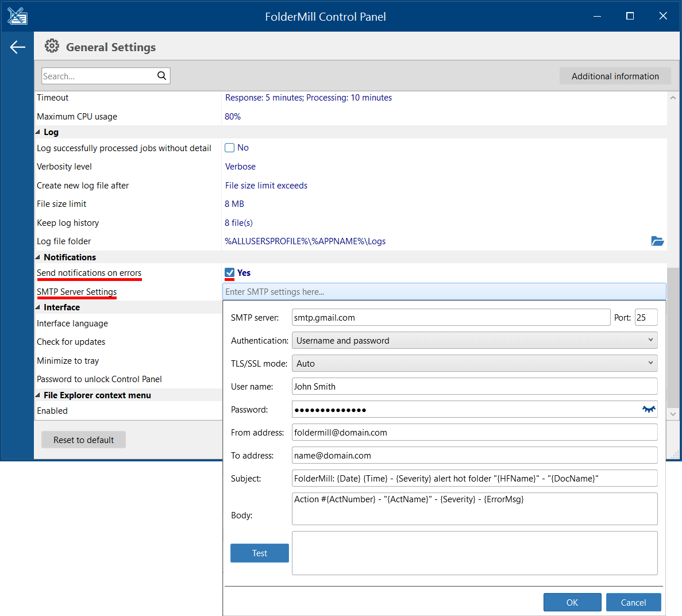The image size is (682, 616).
Task: Select the Check for updates row
Action: coord(128,342)
